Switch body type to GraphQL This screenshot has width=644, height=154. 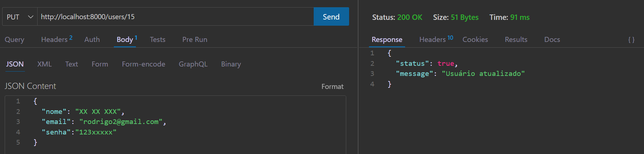click(193, 64)
